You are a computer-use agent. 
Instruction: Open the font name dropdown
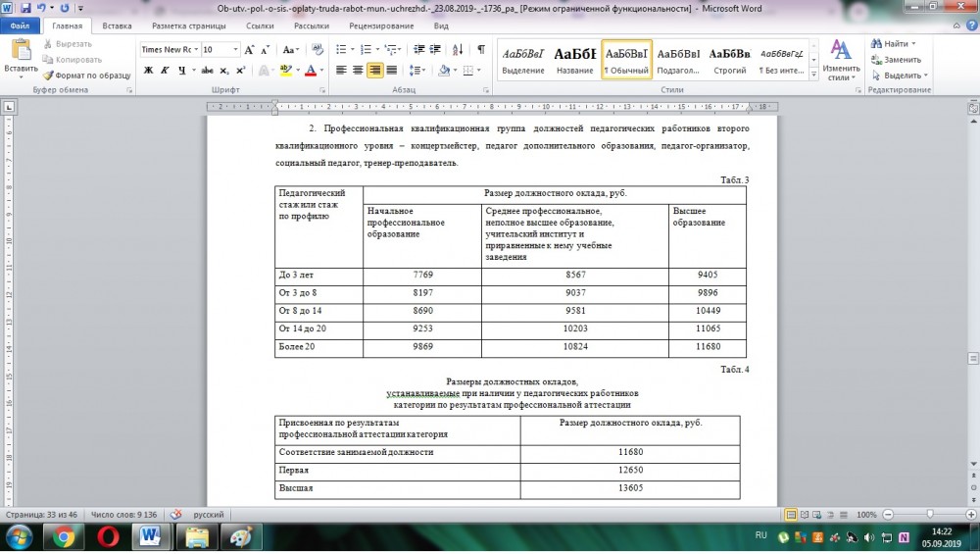(x=196, y=49)
